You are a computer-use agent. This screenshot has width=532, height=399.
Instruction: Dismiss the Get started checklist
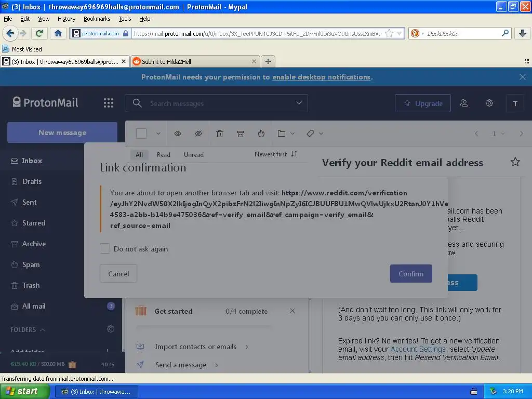click(x=292, y=311)
